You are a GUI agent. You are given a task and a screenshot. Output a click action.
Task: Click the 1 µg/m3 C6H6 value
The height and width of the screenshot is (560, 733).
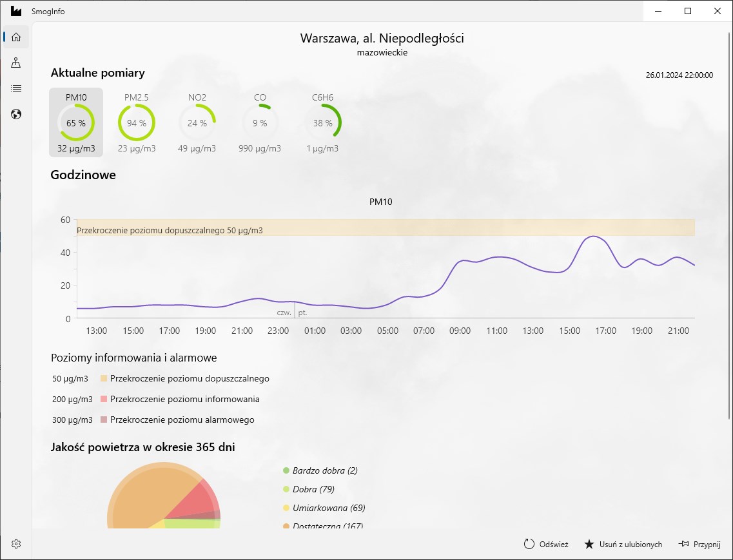pyautogui.click(x=322, y=149)
